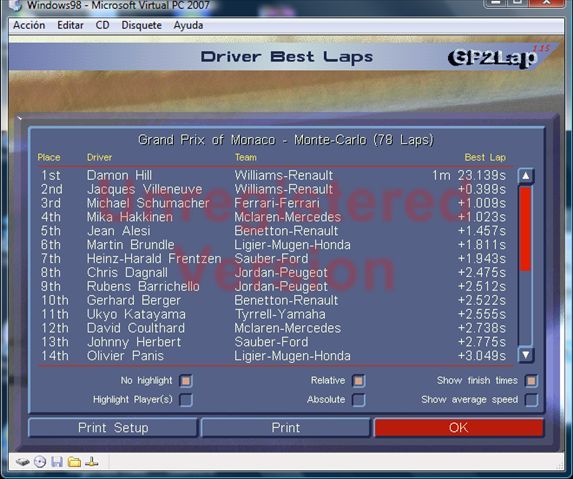
Task: Enable the No highlight option
Action: (186, 381)
